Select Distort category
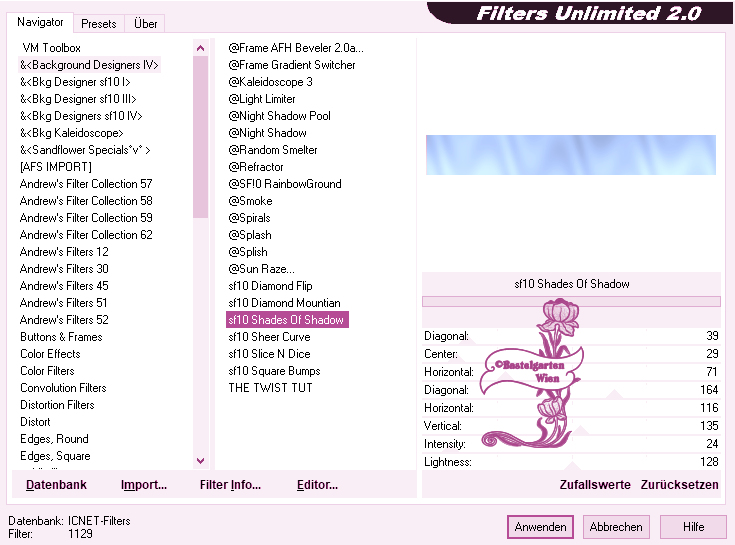 pos(35,422)
